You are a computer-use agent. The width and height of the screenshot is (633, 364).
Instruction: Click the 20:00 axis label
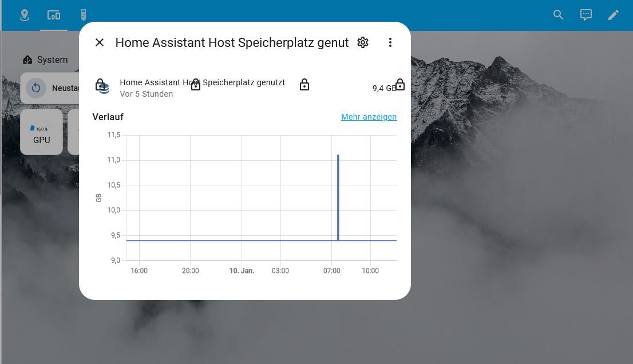[190, 271]
